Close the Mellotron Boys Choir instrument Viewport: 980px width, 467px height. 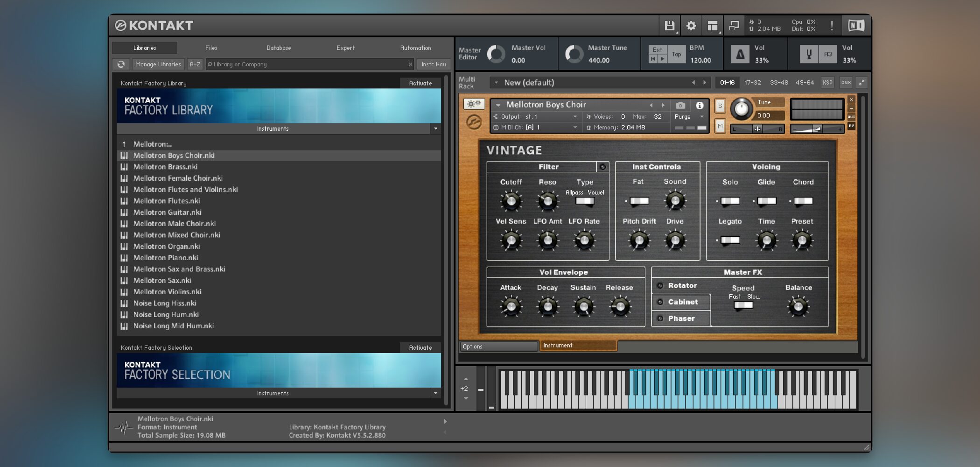(x=852, y=99)
